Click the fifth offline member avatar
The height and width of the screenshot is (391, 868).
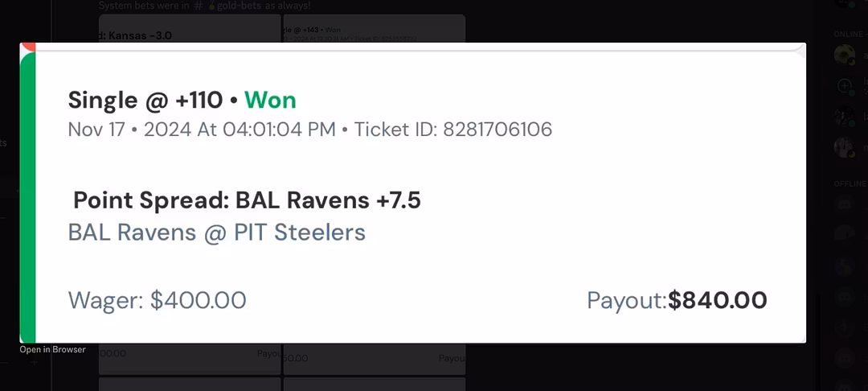pos(844,327)
